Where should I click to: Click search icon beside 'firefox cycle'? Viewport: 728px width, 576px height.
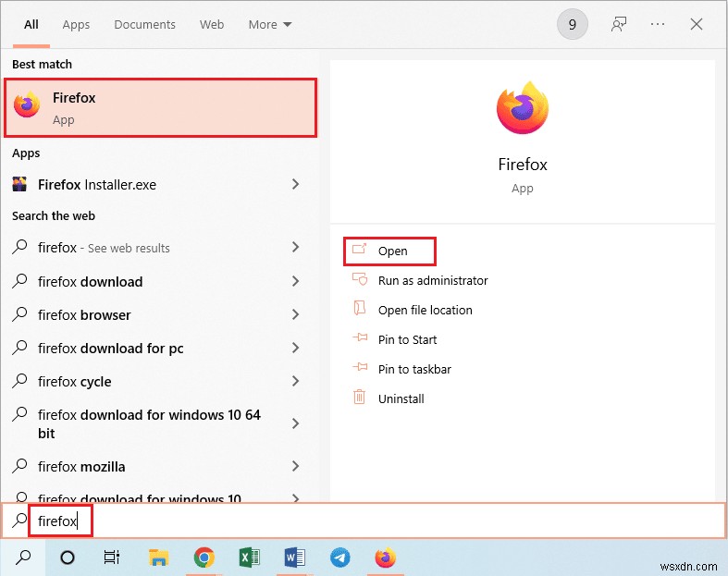tap(19, 381)
